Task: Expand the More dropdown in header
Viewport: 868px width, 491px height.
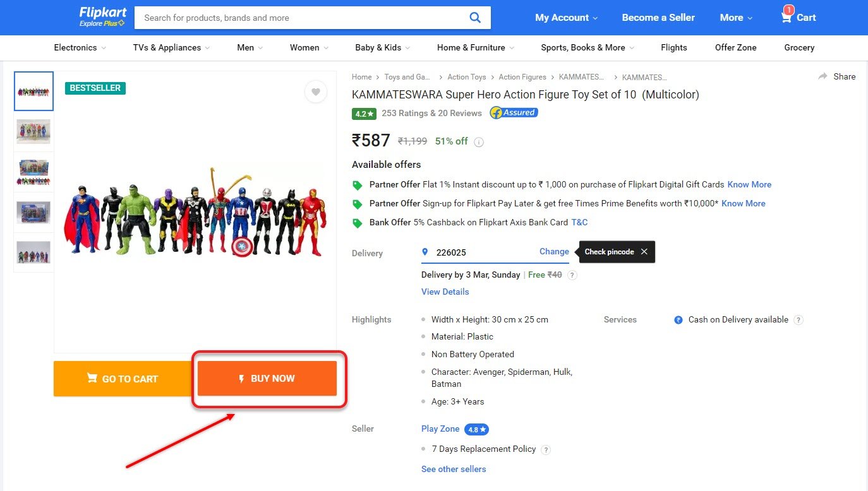Action: pos(736,18)
